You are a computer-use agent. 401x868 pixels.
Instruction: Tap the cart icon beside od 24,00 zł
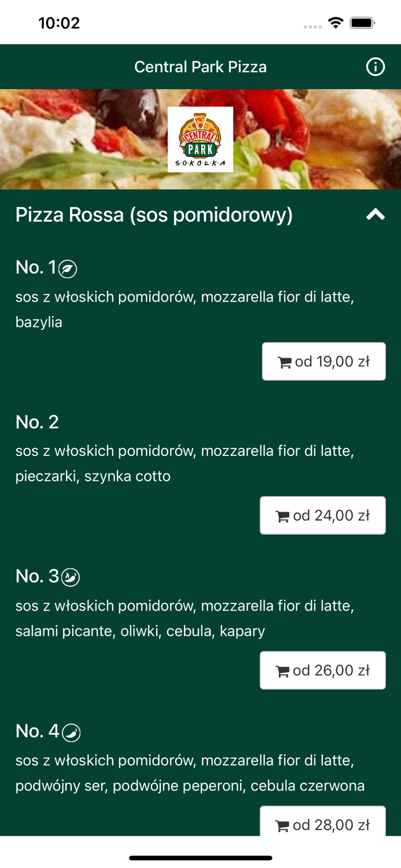click(283, 515)
